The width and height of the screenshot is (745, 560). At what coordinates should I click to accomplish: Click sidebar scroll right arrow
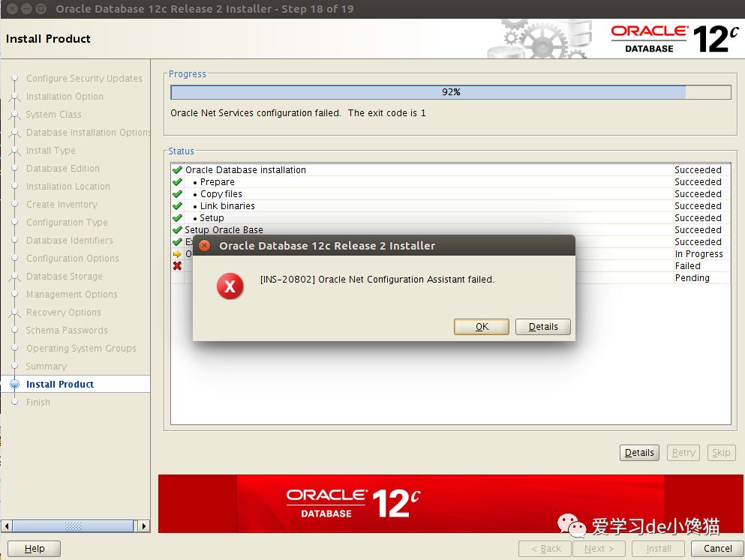coord(144,526)
